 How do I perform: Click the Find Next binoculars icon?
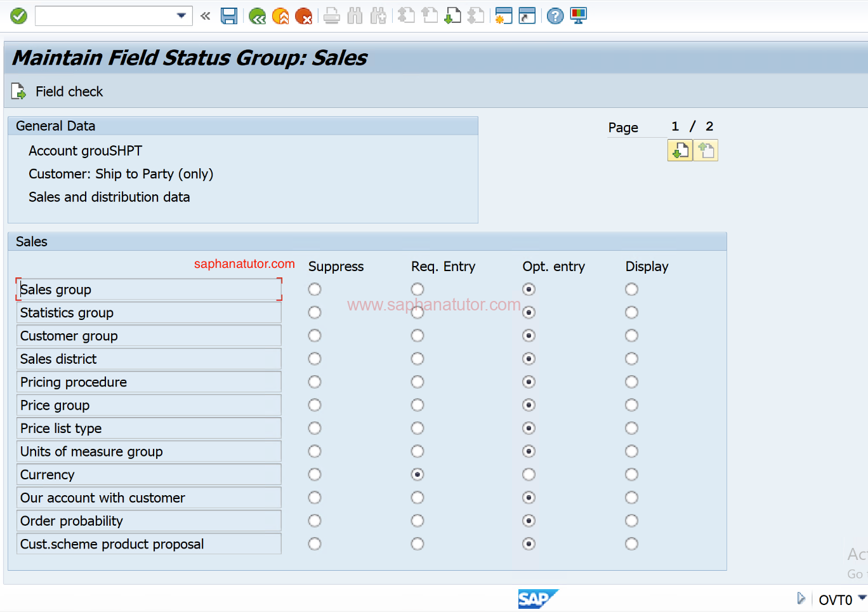pos(379,16)
